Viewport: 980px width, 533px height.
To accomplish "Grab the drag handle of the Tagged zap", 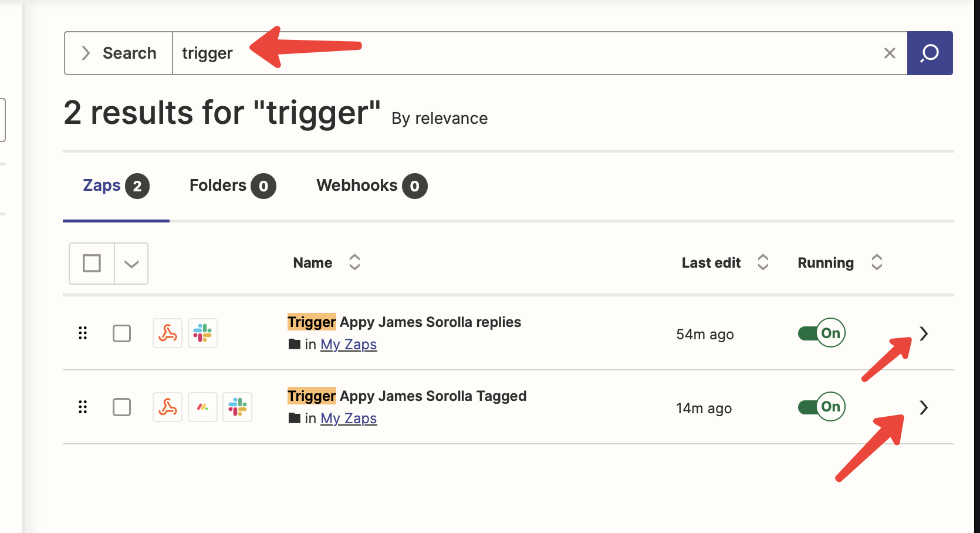I will (x=83, y=407).
